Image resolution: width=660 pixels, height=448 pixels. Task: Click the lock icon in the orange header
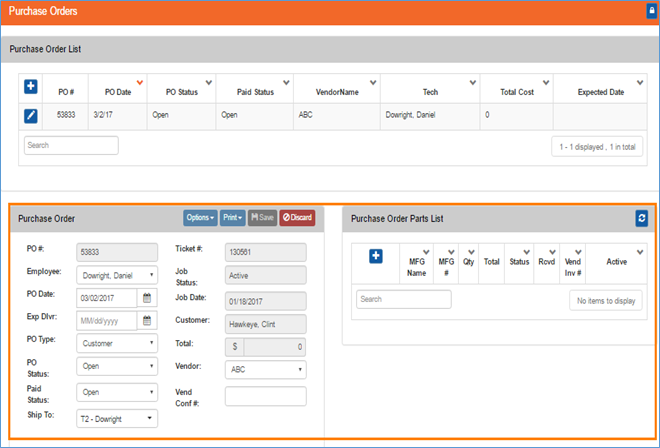652,11
